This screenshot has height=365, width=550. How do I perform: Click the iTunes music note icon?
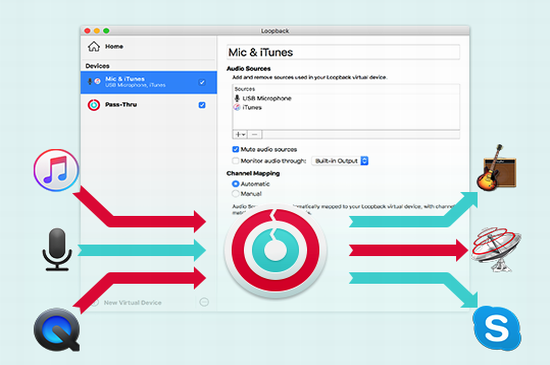point(56,170)
